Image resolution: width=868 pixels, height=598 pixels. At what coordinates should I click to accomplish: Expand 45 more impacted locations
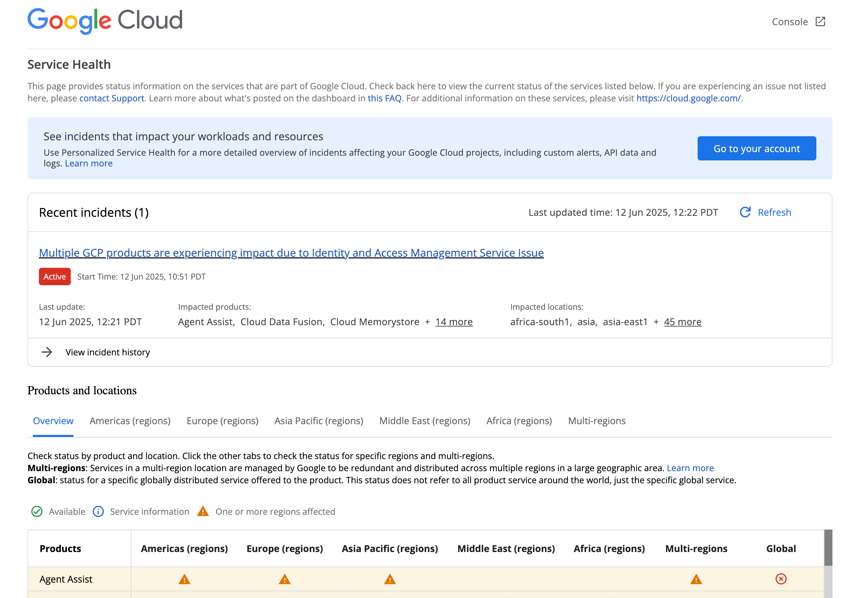(682, 322)
